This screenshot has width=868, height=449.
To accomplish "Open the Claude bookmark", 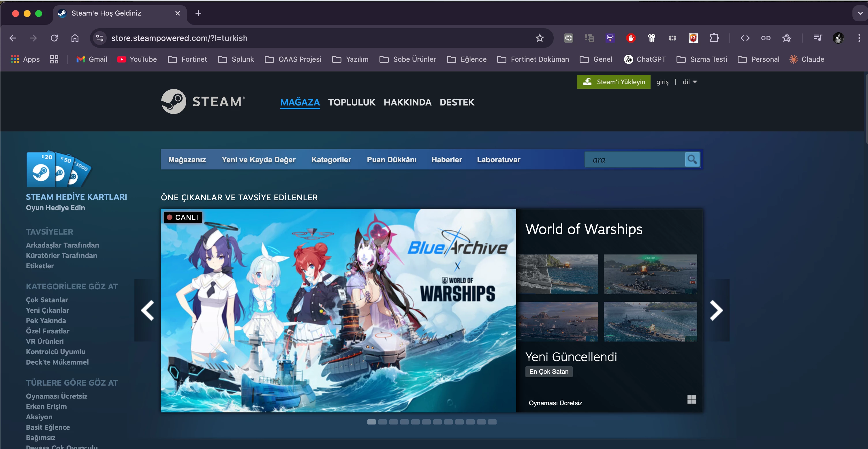I will point(807,59).
